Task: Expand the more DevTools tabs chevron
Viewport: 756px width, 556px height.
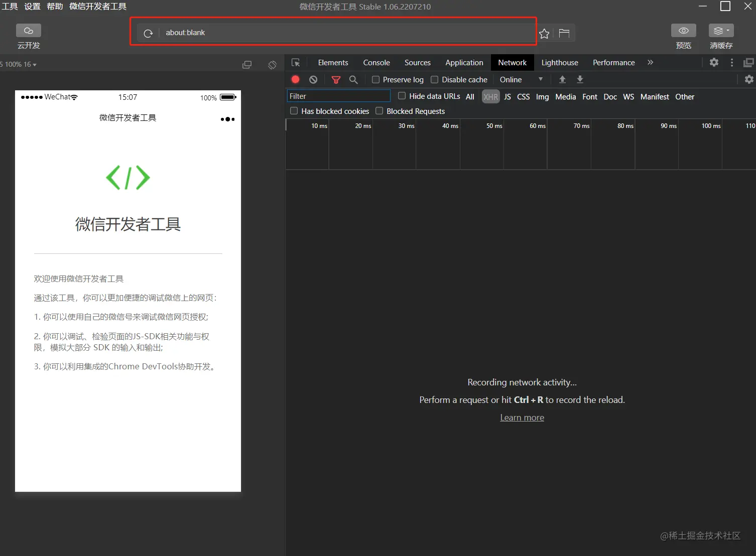Action: point(650,62)
